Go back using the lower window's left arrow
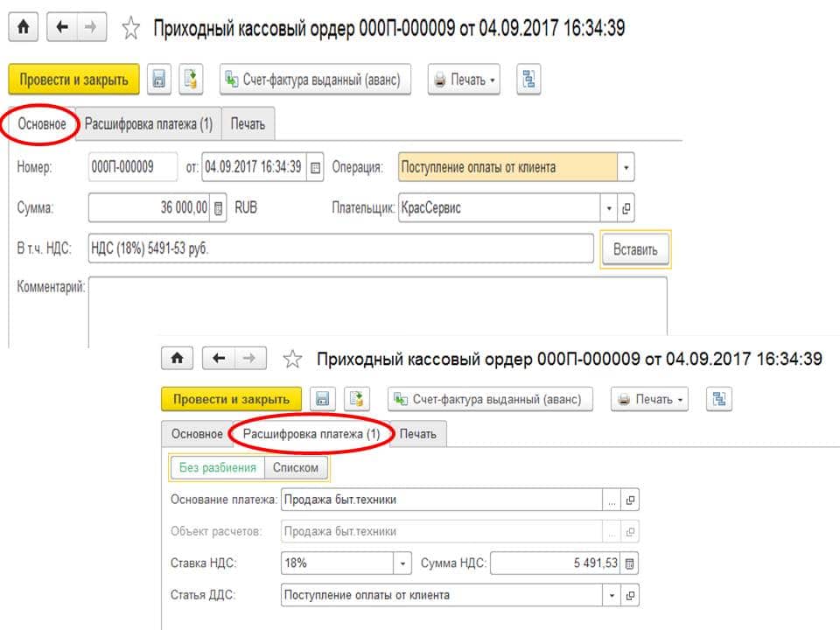The width and height of the screenshot is (840, 630). point(219,358)
